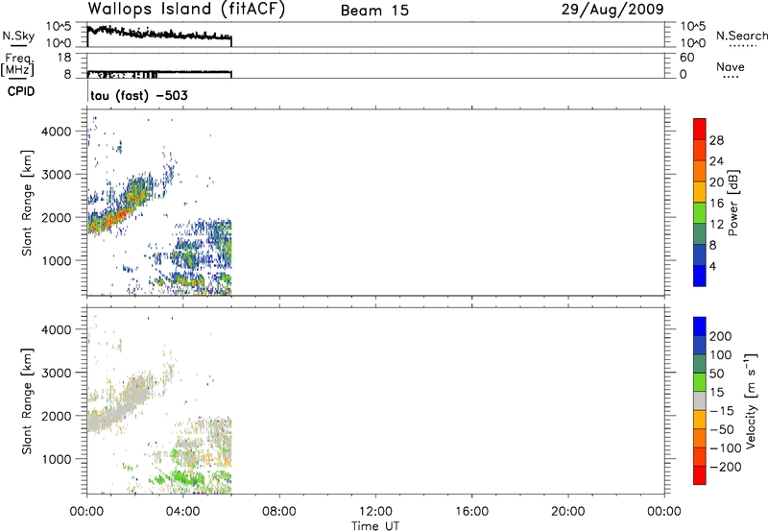
Task: Click the '08:00' time axis label
Action: tap(279, 512)
